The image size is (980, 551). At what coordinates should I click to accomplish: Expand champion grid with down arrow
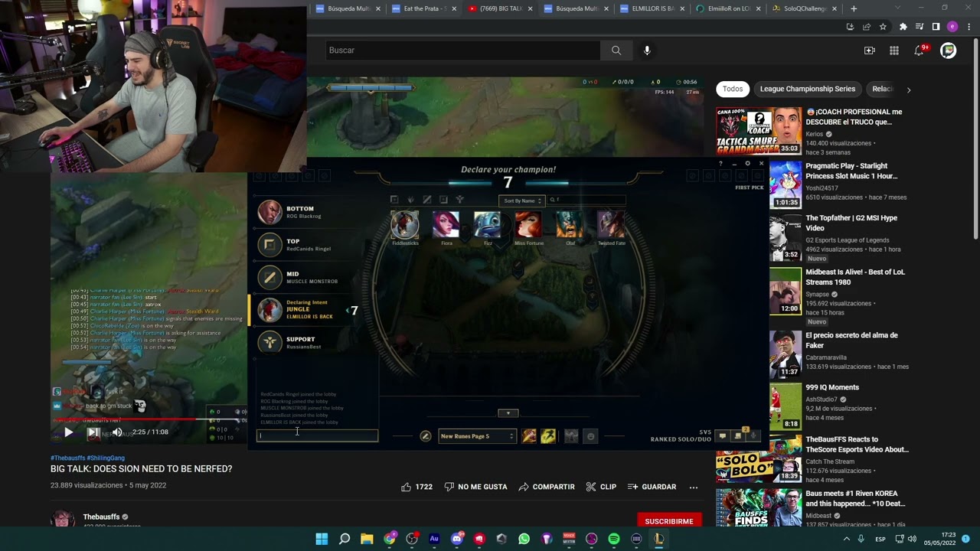[x=508, y=413]
